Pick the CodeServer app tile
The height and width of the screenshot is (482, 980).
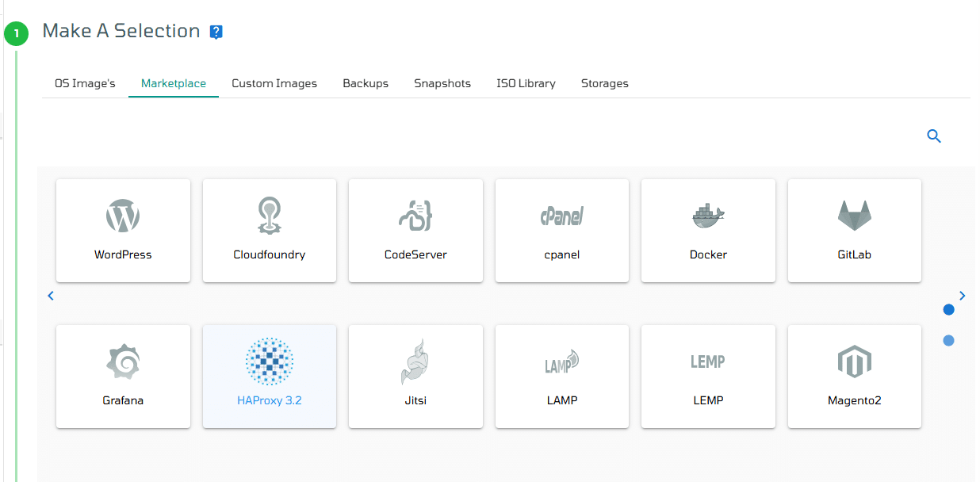coord(415,230)
